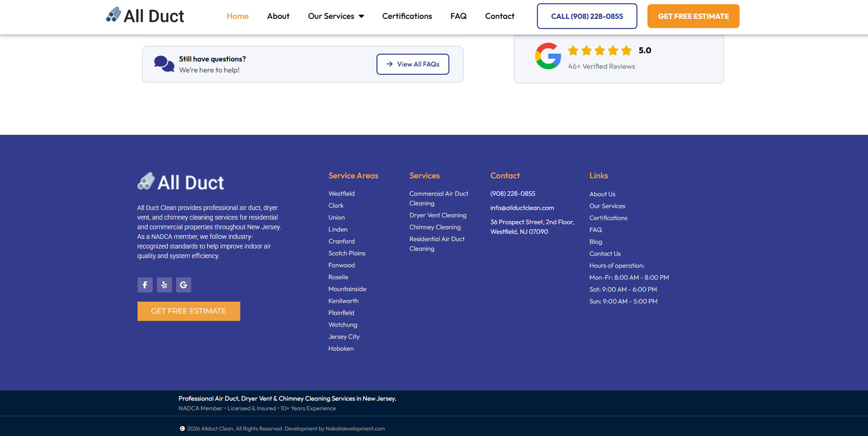Viewport: 868px width, 436px height.
Task: Go to the About menu item
Action: (x=278, y=16)
